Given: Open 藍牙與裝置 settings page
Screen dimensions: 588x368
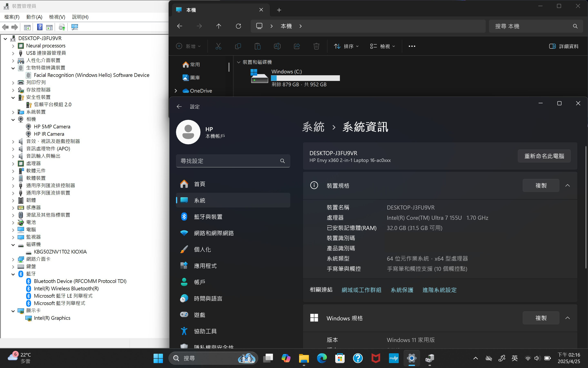Looking at the screenshot, I should [233, 217].
